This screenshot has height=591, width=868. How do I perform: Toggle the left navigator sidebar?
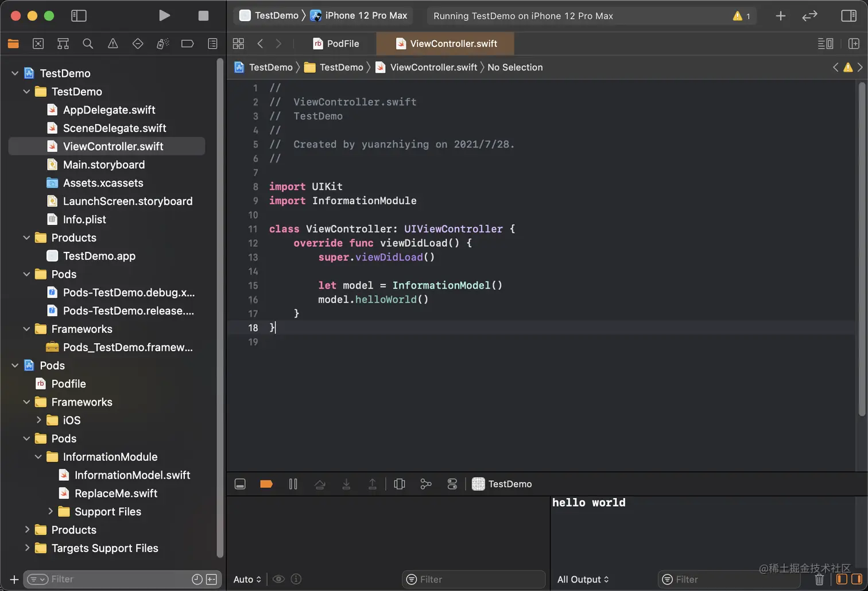79,15
